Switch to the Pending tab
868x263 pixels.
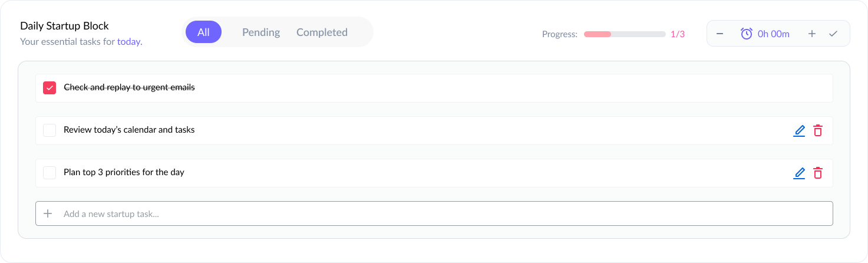tap(261, 32)
